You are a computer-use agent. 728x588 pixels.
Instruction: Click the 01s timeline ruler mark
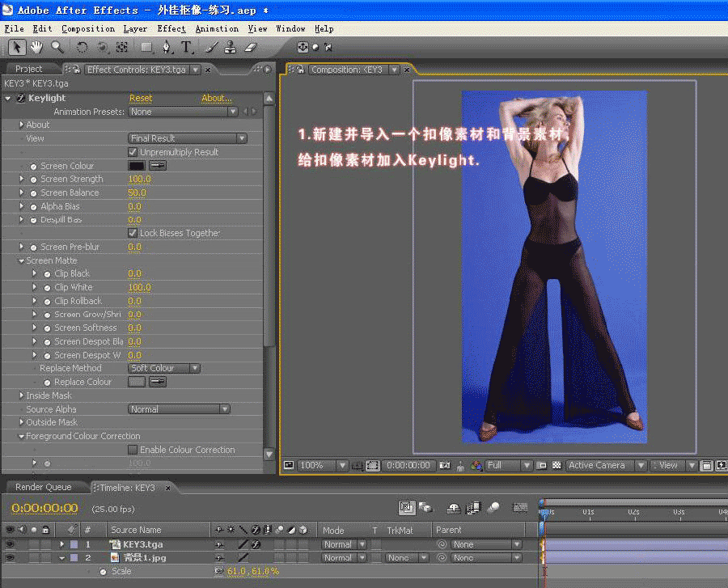point(589,512)
